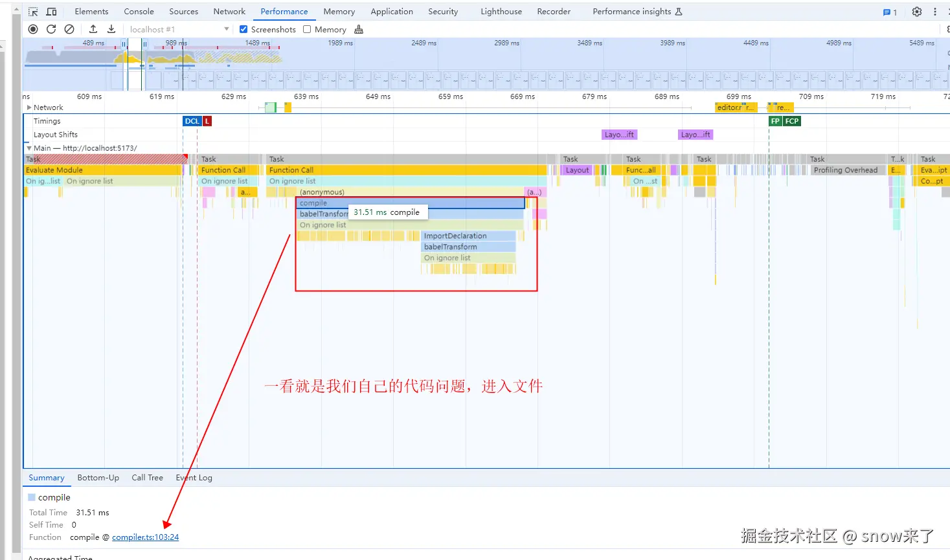This screenshot has width=950, height=560.
Task: Select the Summary tab
Action: click(x=47, y=478)
